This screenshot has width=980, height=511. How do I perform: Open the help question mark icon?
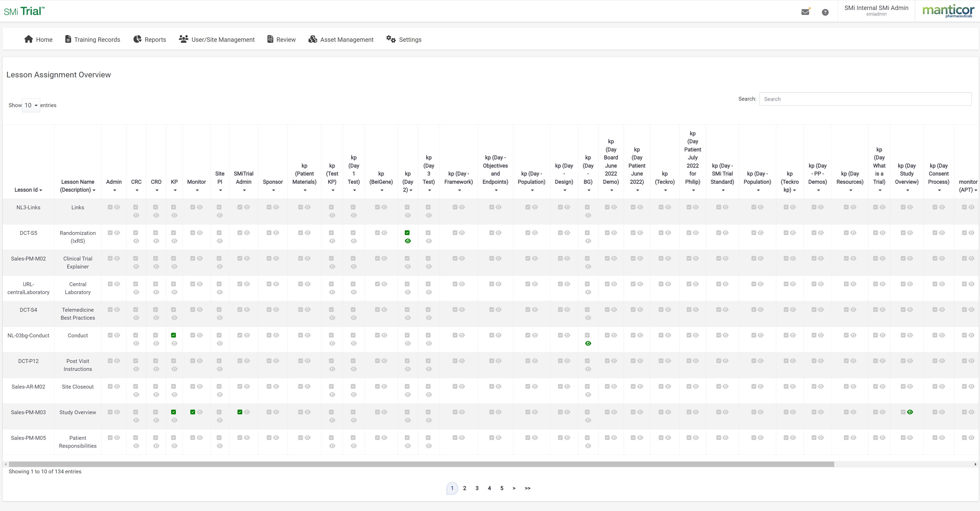pos(825,12)
